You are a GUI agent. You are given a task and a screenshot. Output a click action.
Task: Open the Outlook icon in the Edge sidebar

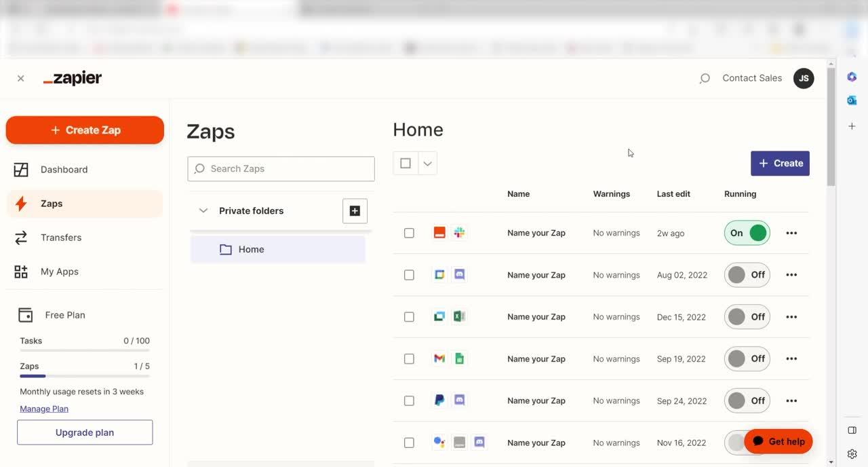(x=851, y=100)
